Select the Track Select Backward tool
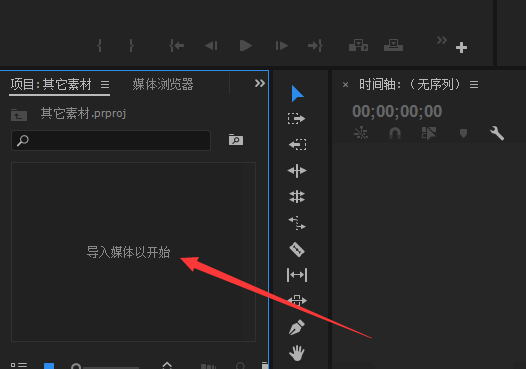Screen dimensions: 526x369 click(297, 145)
